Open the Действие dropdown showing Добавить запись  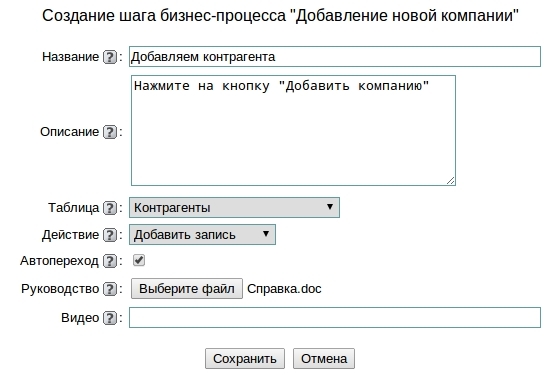202,235
